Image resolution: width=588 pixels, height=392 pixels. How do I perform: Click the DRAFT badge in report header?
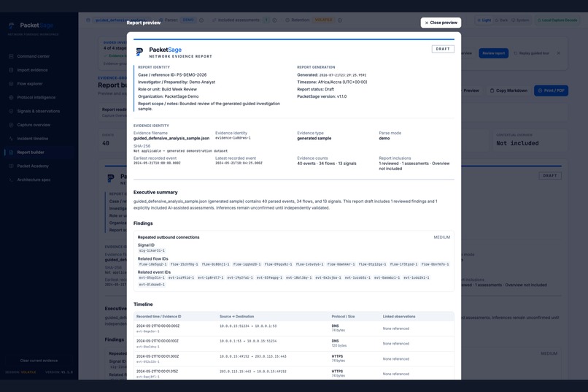pos(443,49)
